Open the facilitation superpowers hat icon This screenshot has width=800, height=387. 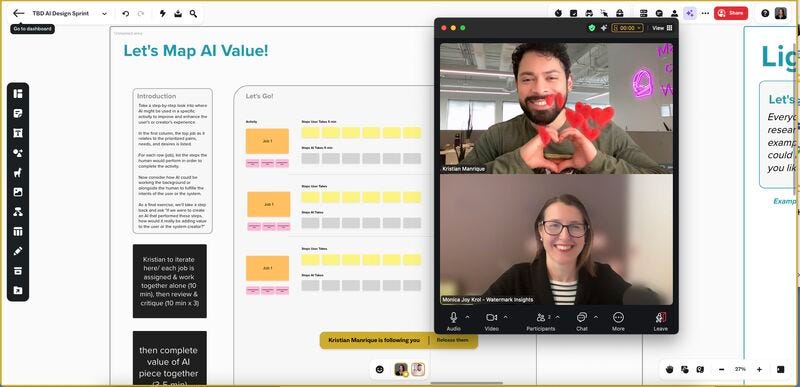[619, 14]
